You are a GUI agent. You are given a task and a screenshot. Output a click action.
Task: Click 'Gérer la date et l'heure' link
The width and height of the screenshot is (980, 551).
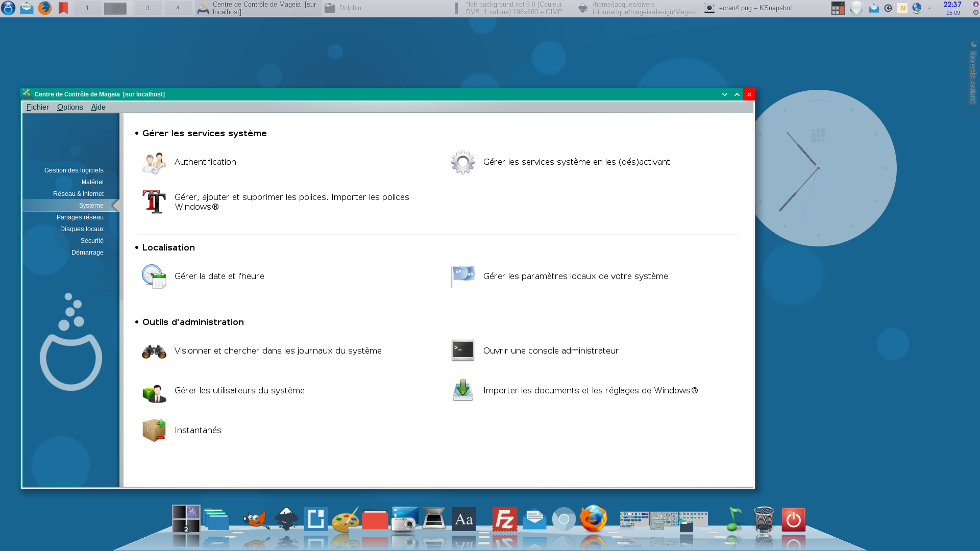(219, 277)
